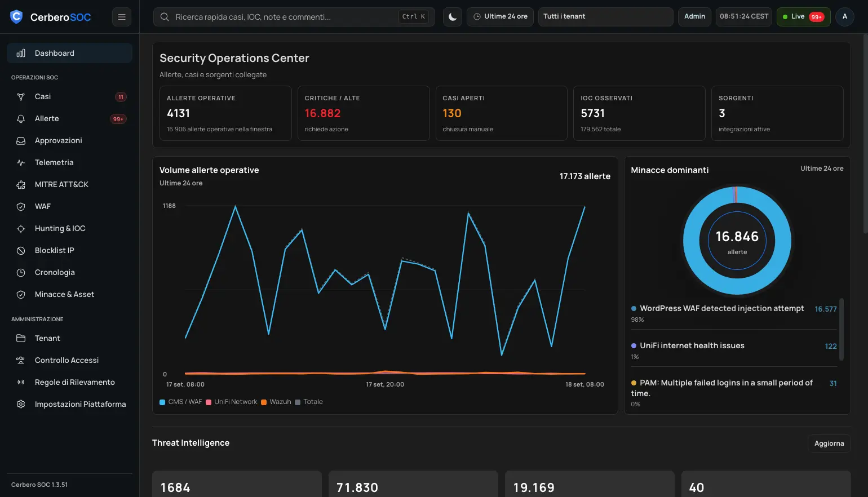The image size is (868, 497).
Task: Open the WAF page
Action: tap(69, 207)
